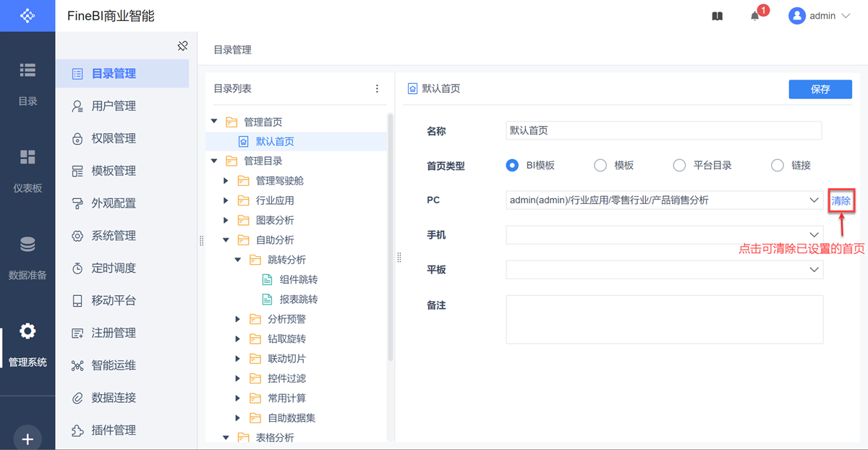Click the three-dot menu beside 目录列表
The width and height of the screenshot is (868, 450).
pyautogui.click(x=377, y=89)
